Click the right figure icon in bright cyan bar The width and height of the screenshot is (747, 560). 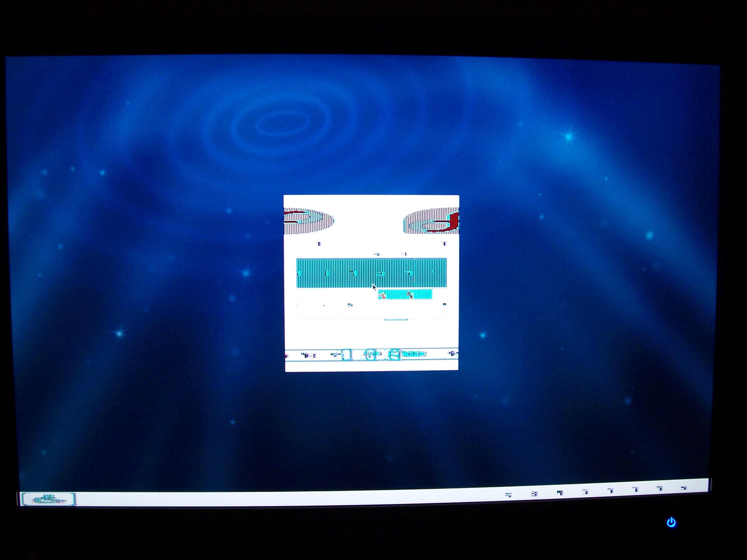(410, 295)
